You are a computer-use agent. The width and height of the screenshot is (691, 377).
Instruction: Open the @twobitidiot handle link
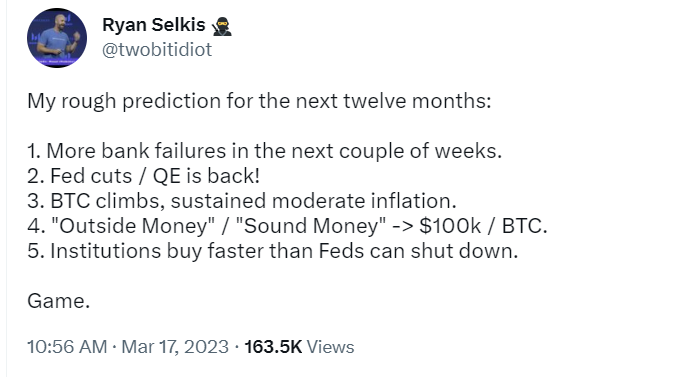pos(157,50)
